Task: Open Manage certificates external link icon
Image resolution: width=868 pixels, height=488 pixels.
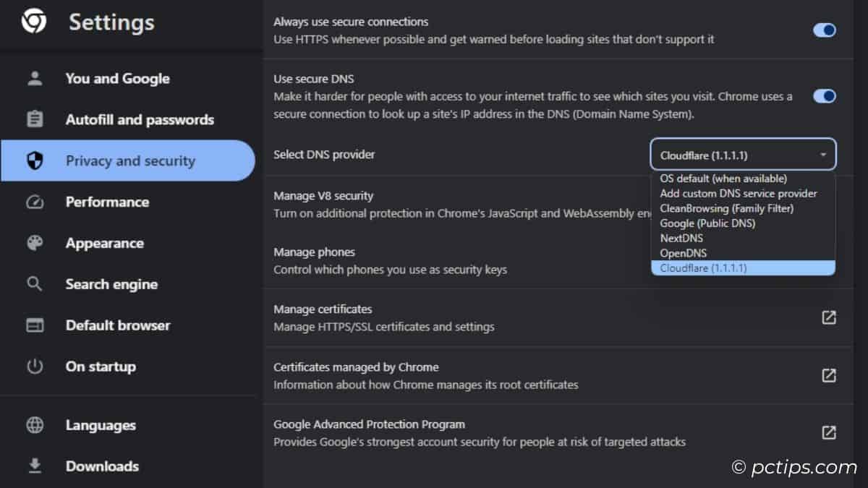Action: [829, 317]
